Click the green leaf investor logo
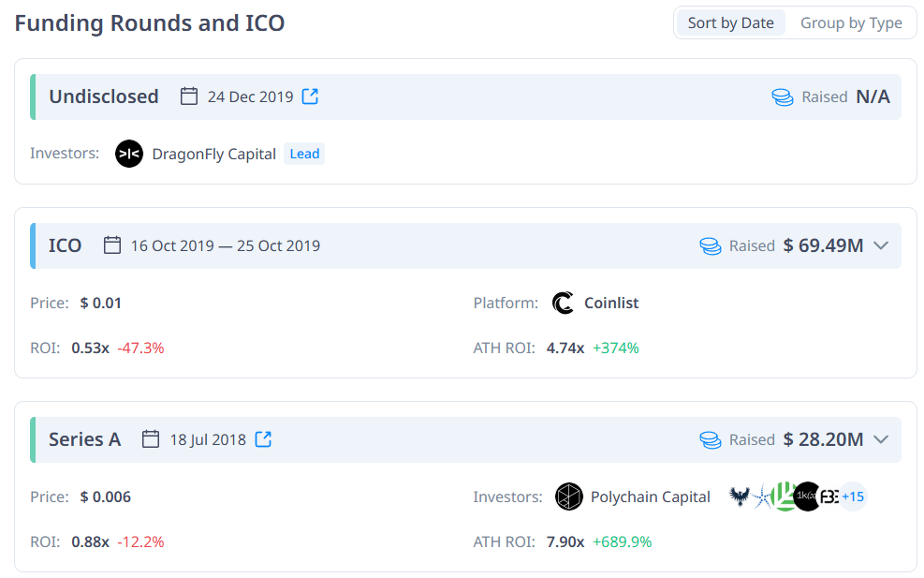Screen dimensions: 924x578 (x=785, y=496)
